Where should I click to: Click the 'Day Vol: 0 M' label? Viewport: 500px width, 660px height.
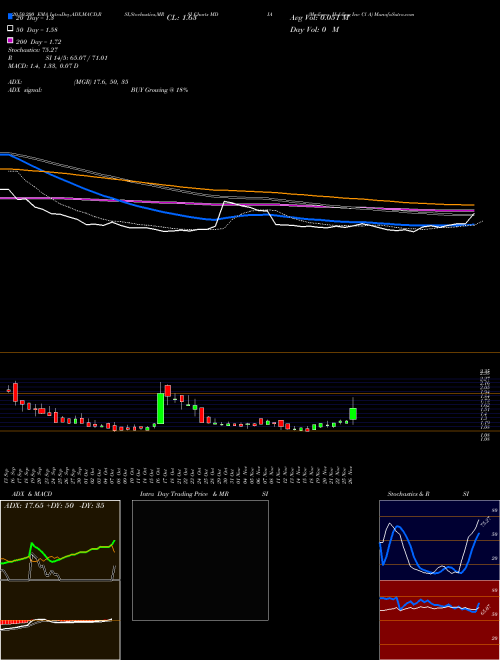click(314, 29)
